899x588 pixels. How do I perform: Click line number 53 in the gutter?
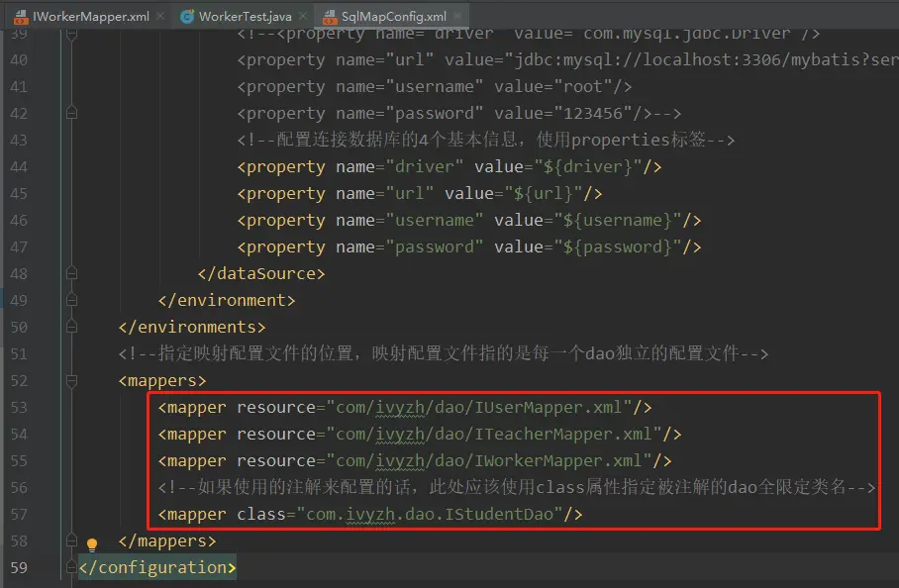click(x=19, y=407)
